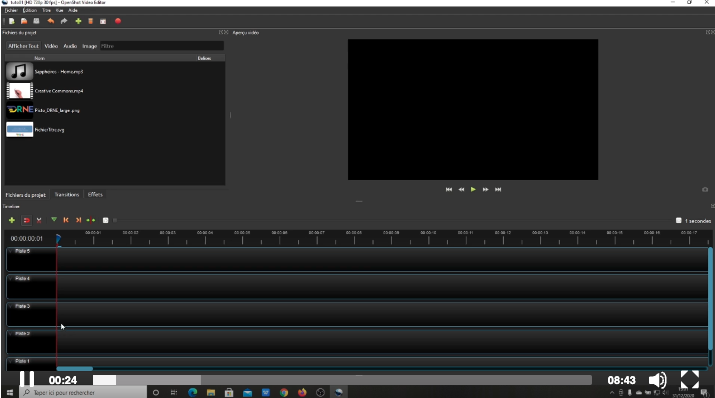The width and height of the screenshot is (715, 398).
Task: Switch to the Fichiers du projet tab
Action: [26, 195]
